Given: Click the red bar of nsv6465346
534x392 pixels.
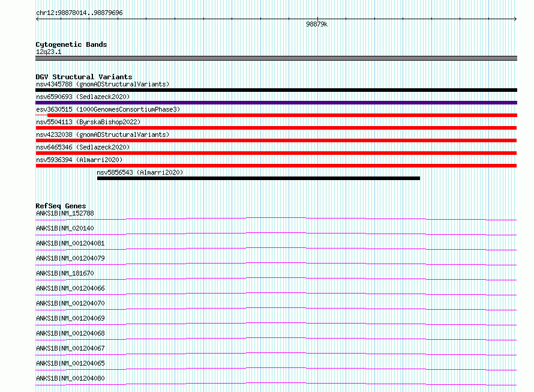Looking at the screenshot, I should pos(276,153).
